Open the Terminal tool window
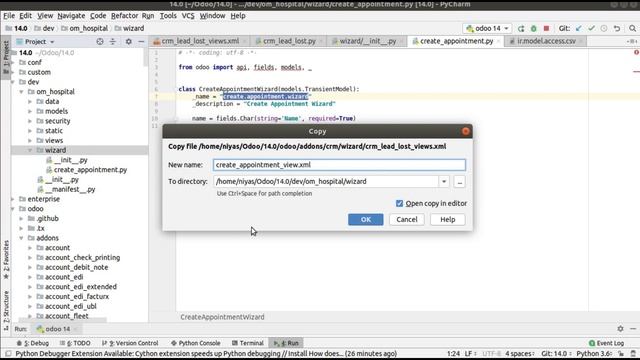Screen dimensions: 640x360 [247, 343]
